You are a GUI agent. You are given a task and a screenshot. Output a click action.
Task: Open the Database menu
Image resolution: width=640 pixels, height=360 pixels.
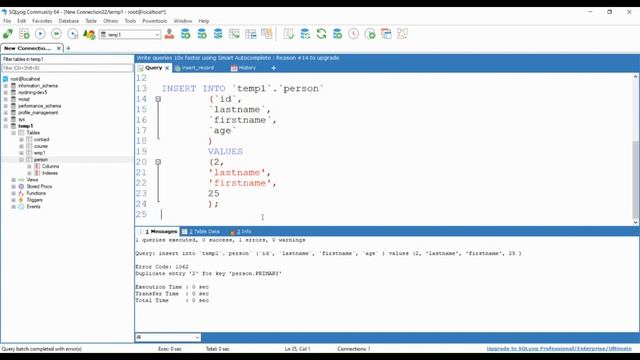coord(69,21)
